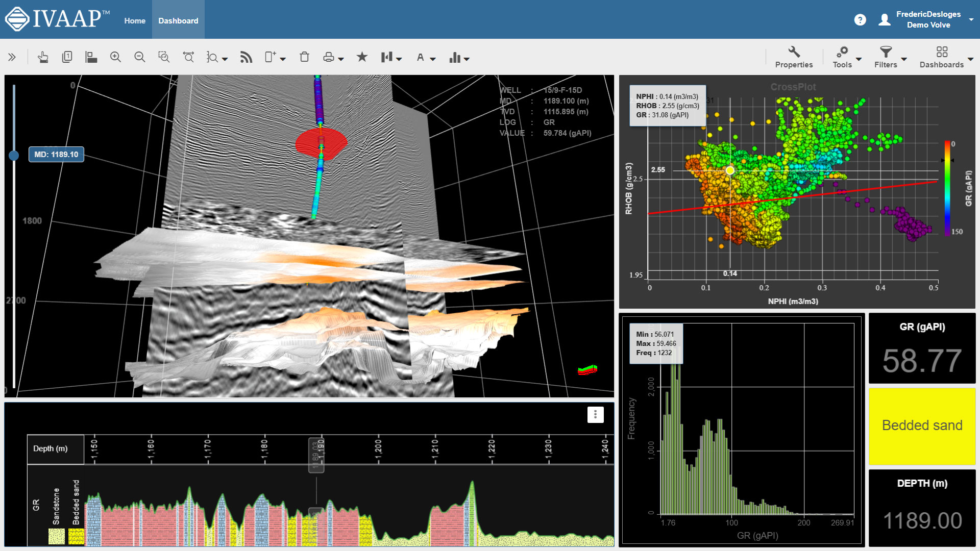Open the log track three-dot menu
The image size is (980, 551).
click(595, 415)
